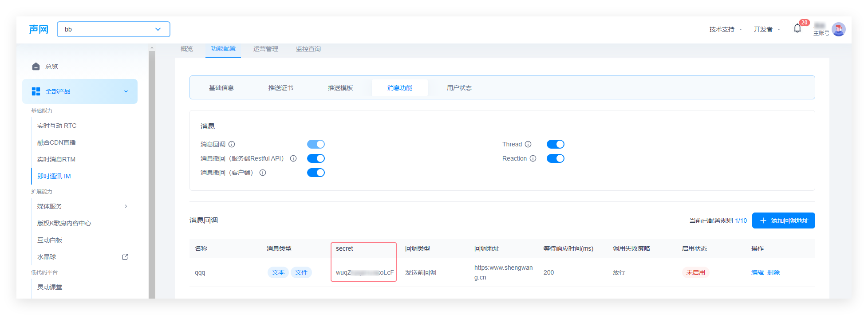Viewport: 868px width, 315px height.
Task: Click the user avatar
Action: coord(838,29)
